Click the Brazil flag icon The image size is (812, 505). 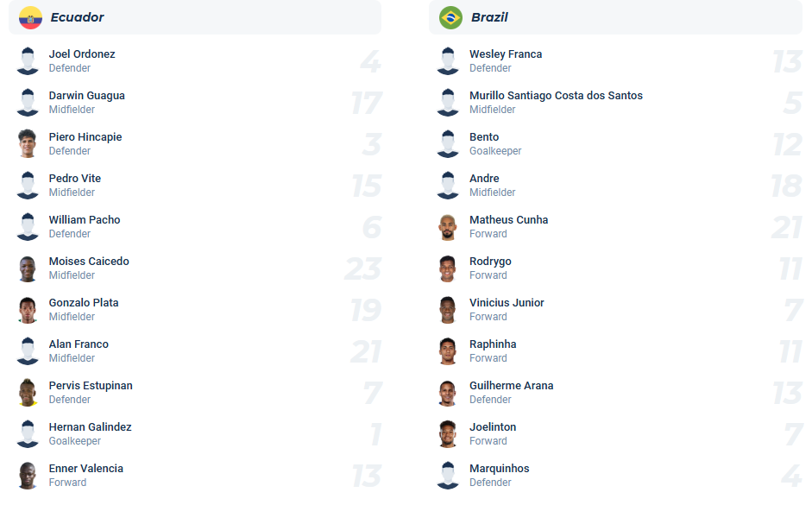click(449, 16)
